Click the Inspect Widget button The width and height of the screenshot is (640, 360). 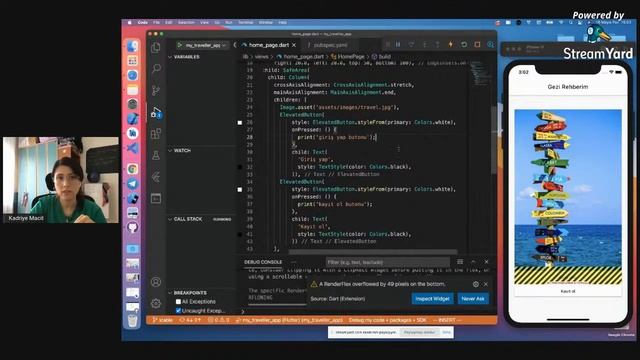(x=432, y=299)
